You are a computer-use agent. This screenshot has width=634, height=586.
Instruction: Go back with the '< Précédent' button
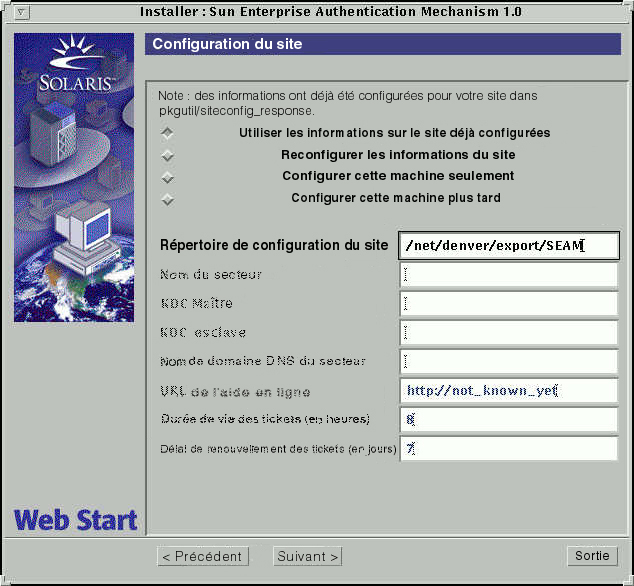click(203, 556)
